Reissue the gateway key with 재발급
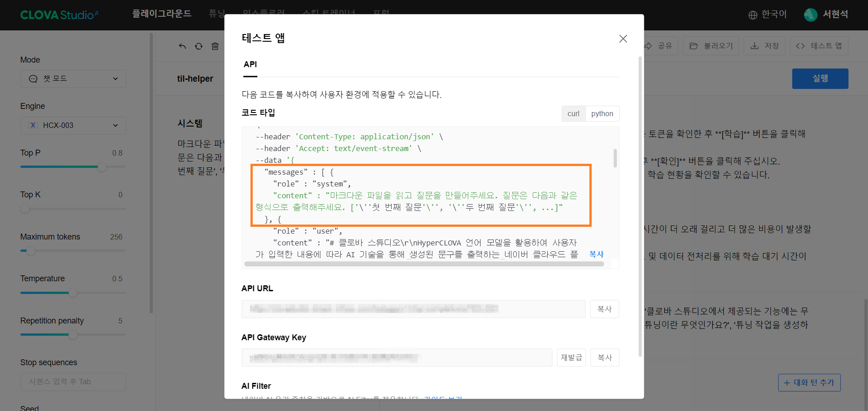Screen dimensions: 868x411 (571, 357)
